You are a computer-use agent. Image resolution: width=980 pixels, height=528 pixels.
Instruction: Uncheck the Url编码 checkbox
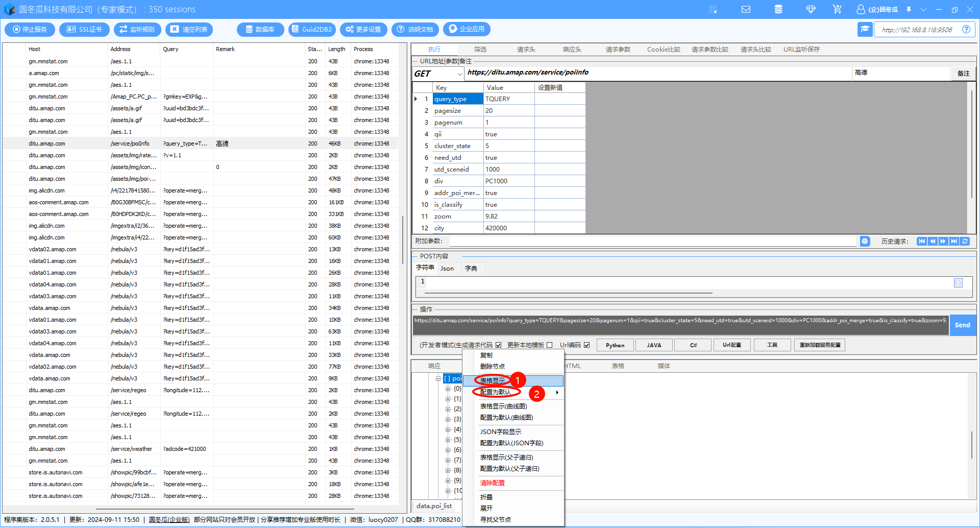tap(587, 345)
